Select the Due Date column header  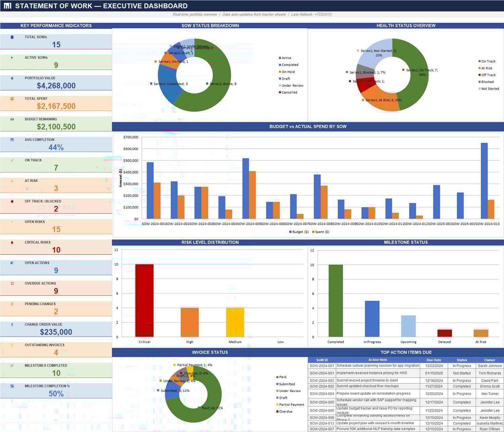tap(434, 360)
